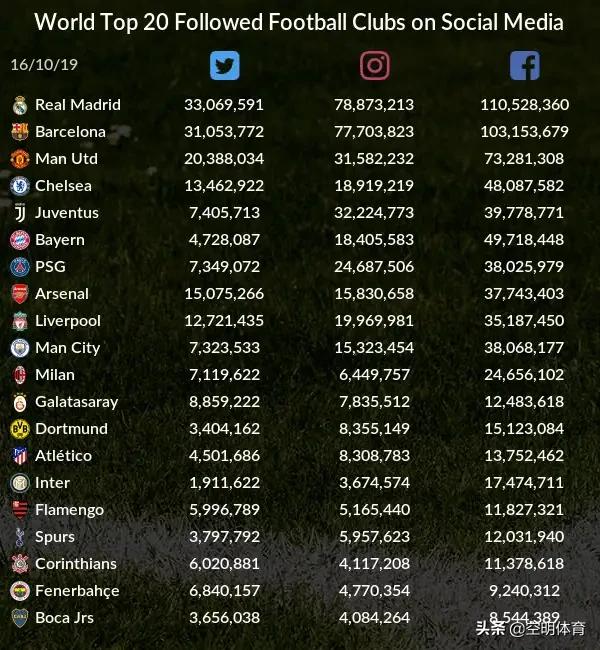Click the 16/10/19 date label
The width and height of the screenshot is (600, 650).
click(x=44, y=65)
